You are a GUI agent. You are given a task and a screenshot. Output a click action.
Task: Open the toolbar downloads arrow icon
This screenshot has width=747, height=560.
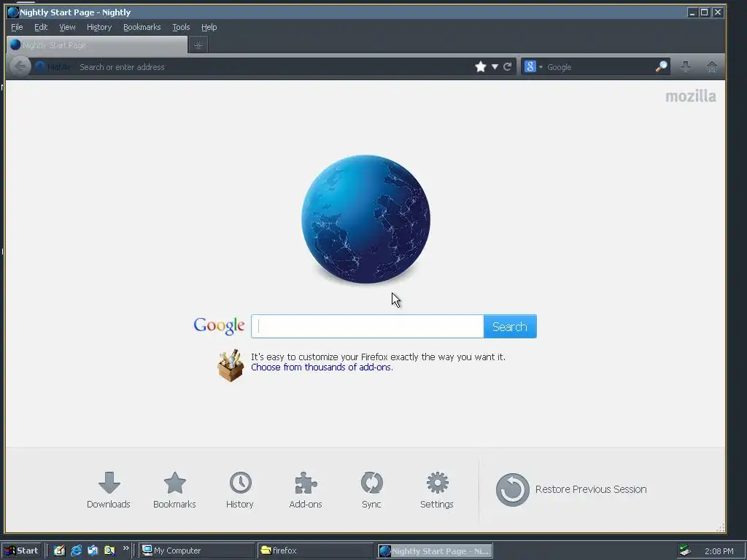[x=686, y=66]
